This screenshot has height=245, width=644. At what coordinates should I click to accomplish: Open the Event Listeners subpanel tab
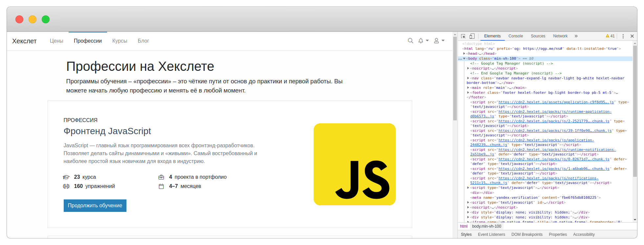491,235
